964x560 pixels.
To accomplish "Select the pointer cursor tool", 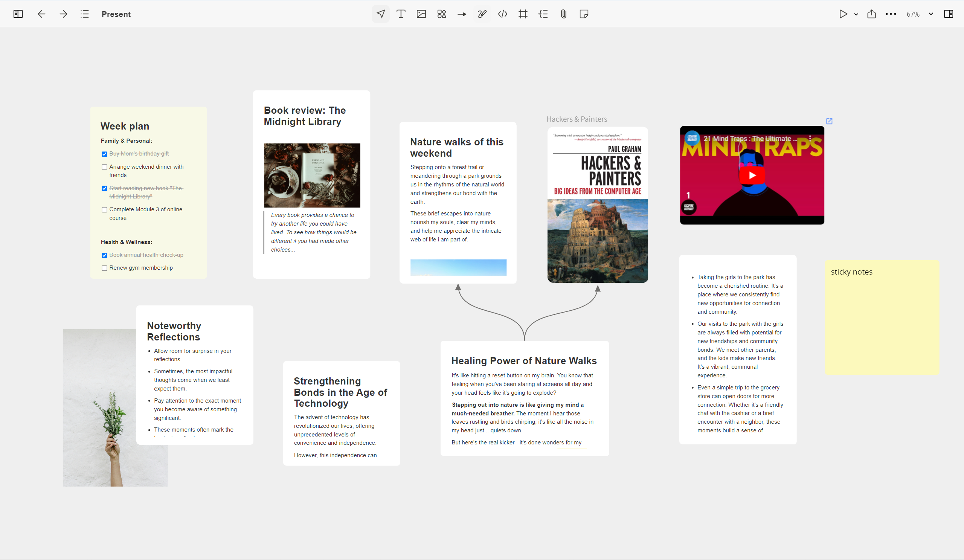I will click(381, 14).
